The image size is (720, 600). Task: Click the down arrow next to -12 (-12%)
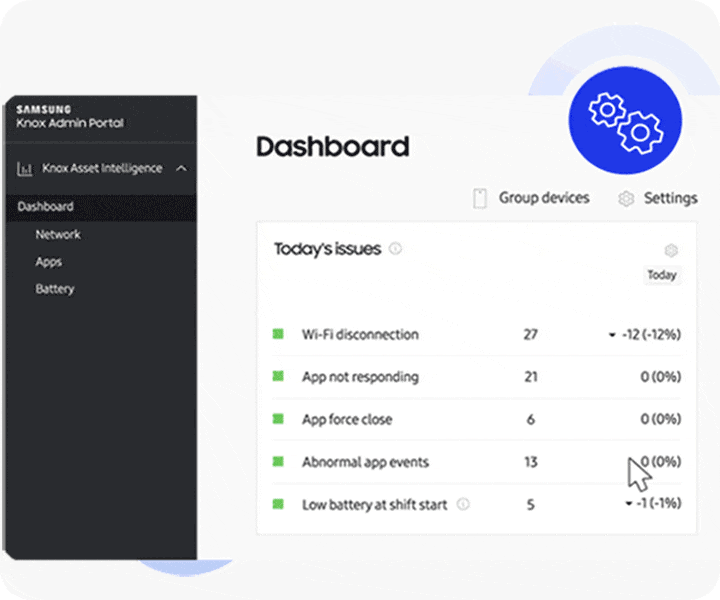(612, 335)
